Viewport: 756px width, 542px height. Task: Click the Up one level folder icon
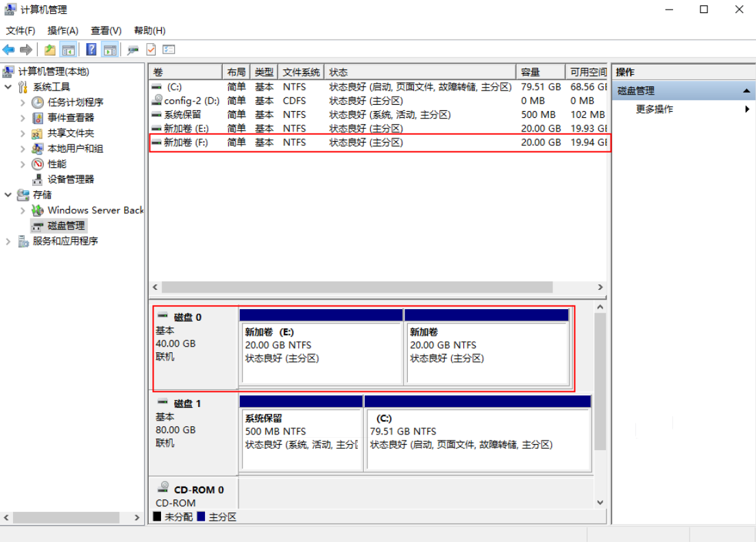50,49
